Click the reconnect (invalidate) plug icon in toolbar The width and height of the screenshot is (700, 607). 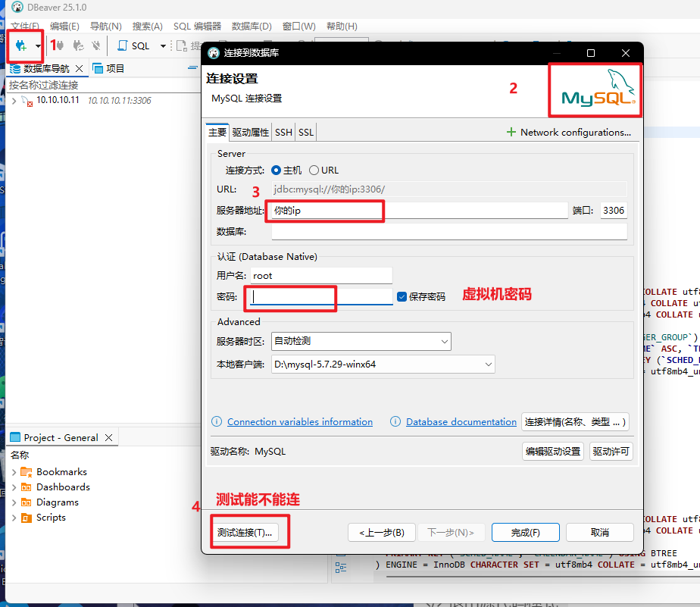(78, 45)
